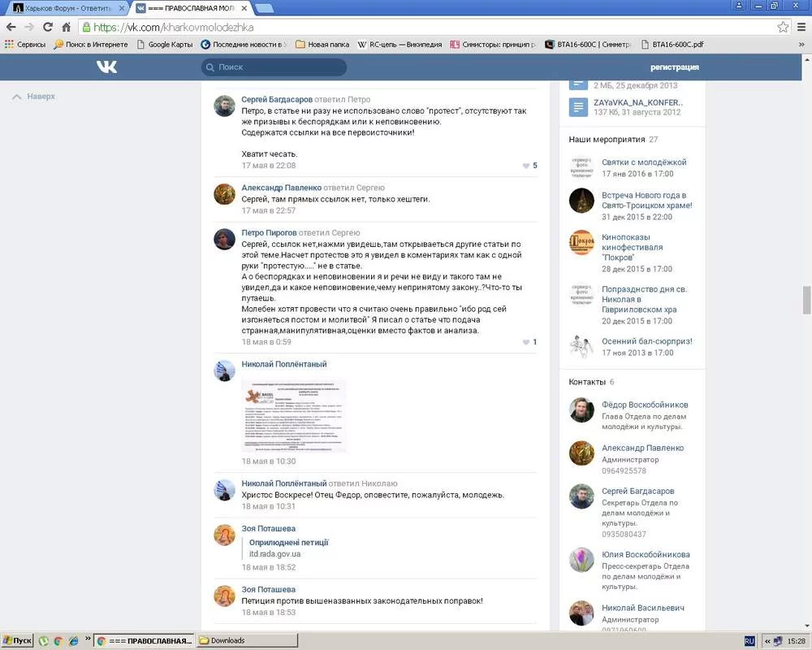
Task: Open Google Карты bookmark
Action: point(165,45)
